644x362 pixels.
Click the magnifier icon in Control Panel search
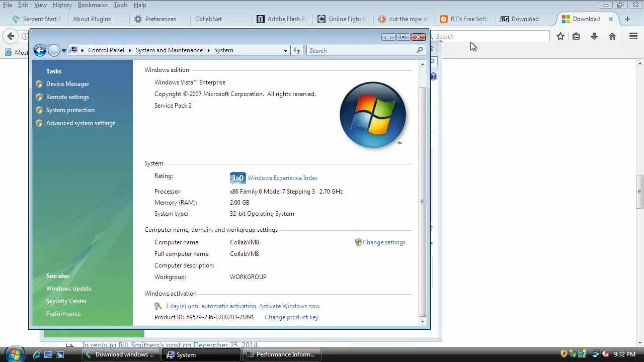click(420, 50)
